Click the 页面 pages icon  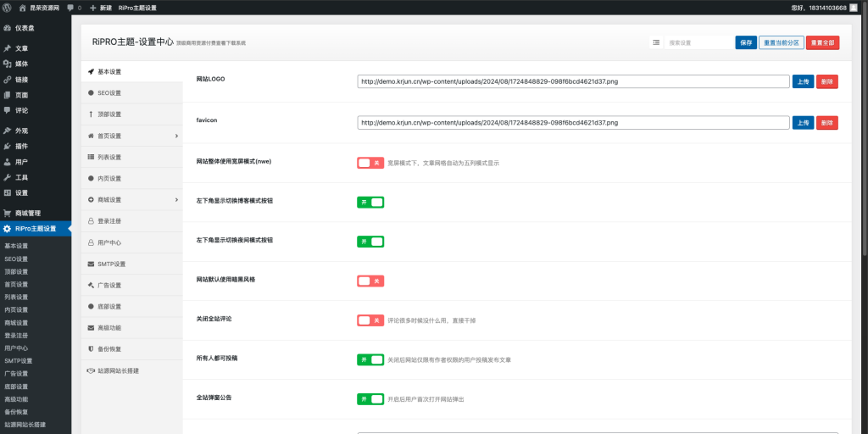tap(7, 95)
